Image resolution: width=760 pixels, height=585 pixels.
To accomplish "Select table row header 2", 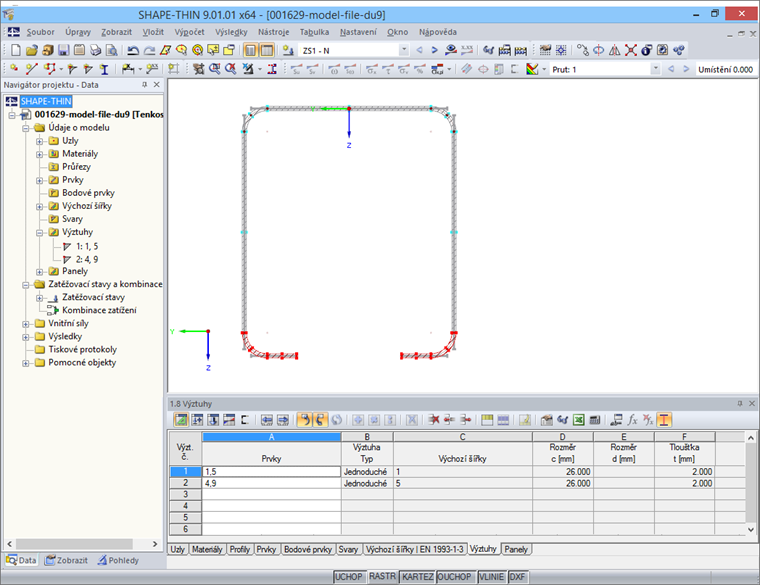I will [185, 483].
